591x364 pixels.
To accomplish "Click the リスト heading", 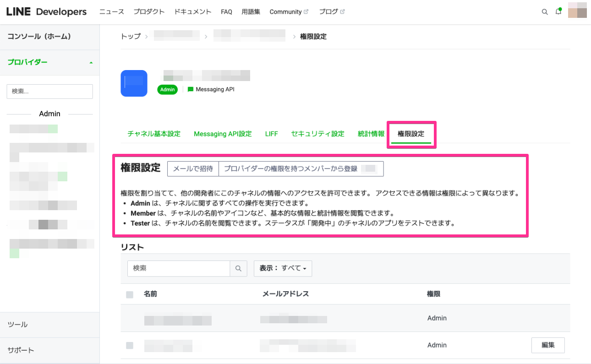I will [x=132, y=247].
